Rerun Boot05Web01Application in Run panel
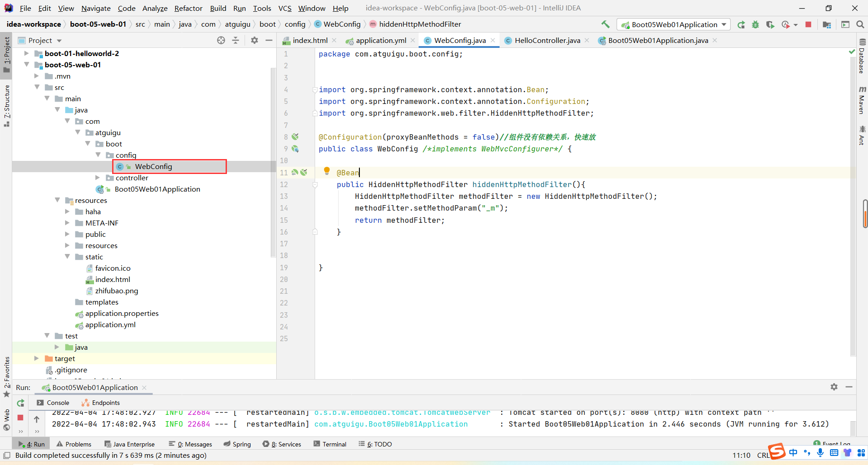The height and width of the screenshot is (465, 868). (21, 403)
